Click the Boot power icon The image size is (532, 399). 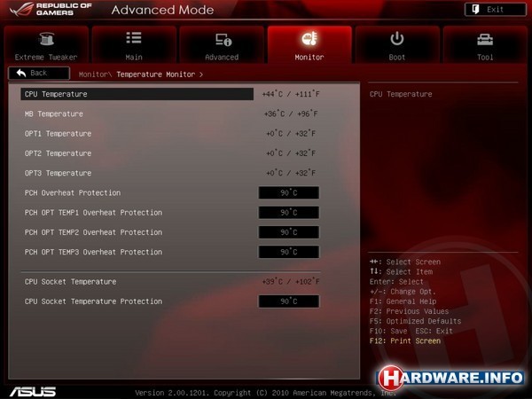[397, 38]
